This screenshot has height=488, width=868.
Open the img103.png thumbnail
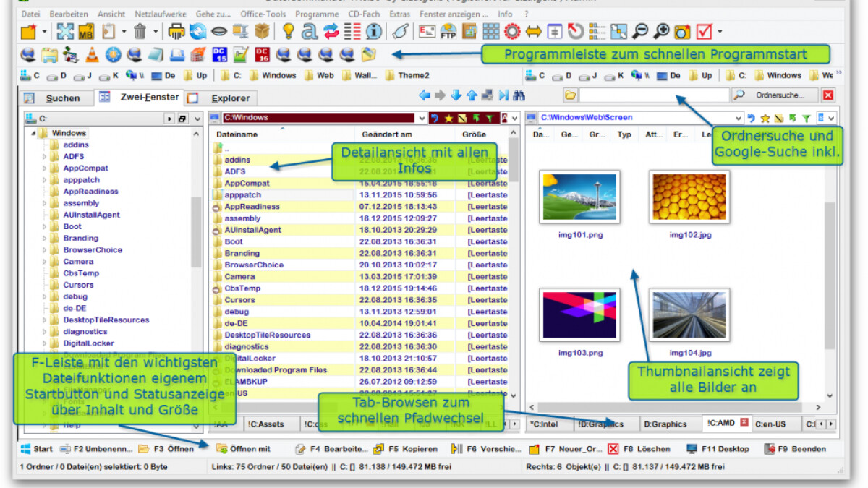click(x=579, y=315)
